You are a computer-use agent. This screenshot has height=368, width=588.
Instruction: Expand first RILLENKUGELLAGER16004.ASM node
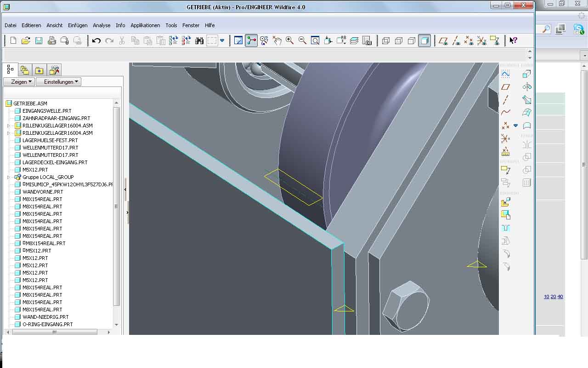(8, 126)
